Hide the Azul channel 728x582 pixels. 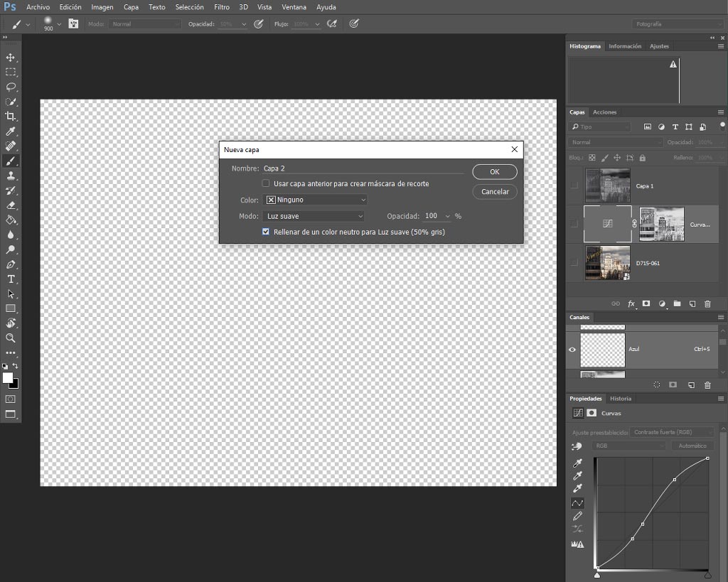[572, 350]
